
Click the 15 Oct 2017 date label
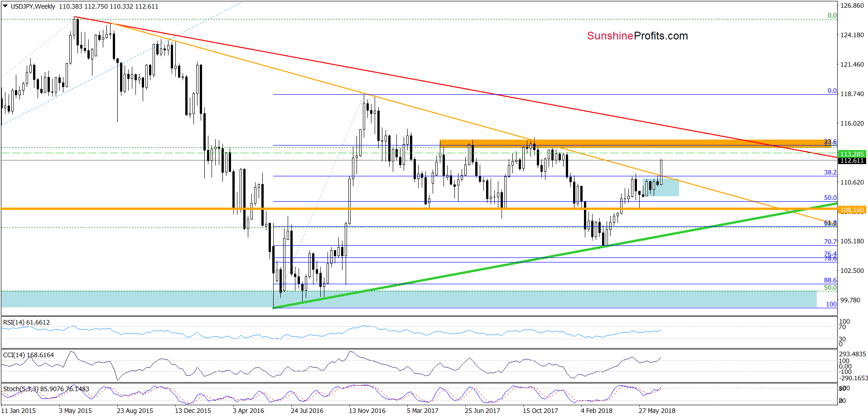click(540, 411)
